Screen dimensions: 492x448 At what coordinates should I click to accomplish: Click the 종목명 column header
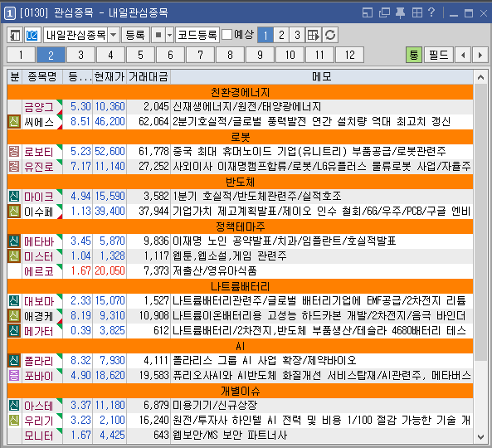(x=42, y=77)
